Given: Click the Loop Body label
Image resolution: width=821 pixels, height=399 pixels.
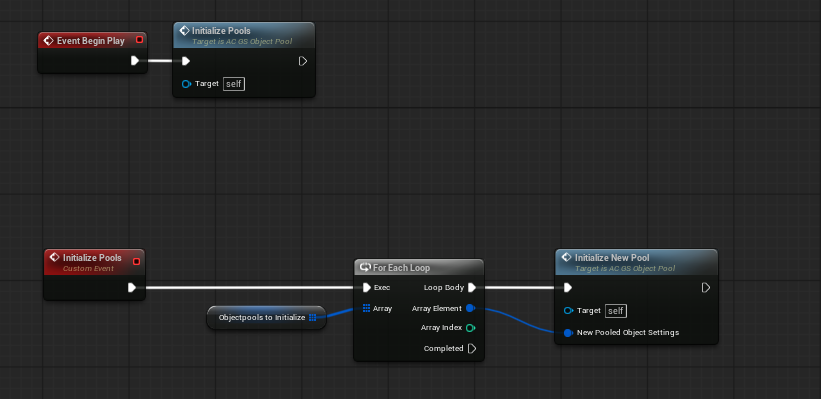Looking at the screenshot, I should pos(443,287).
